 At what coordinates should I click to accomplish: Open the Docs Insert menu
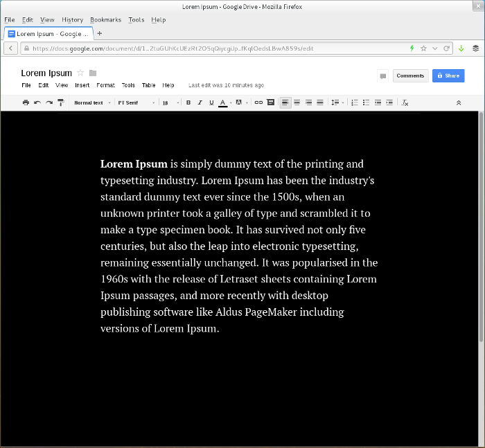click(82, 85)
